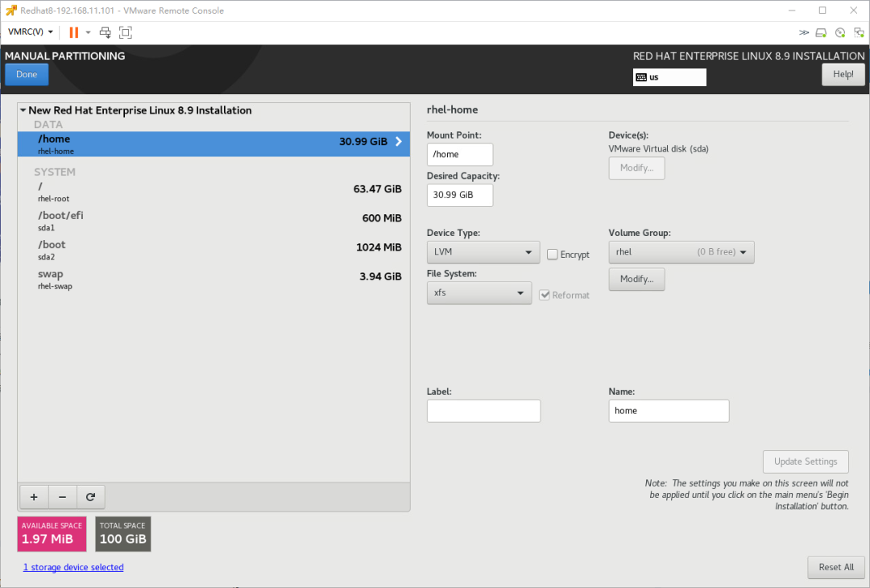Open the Volume Group rhel dropdown
The height and width of the screenshot is (588, 870).
click(681, 252)
